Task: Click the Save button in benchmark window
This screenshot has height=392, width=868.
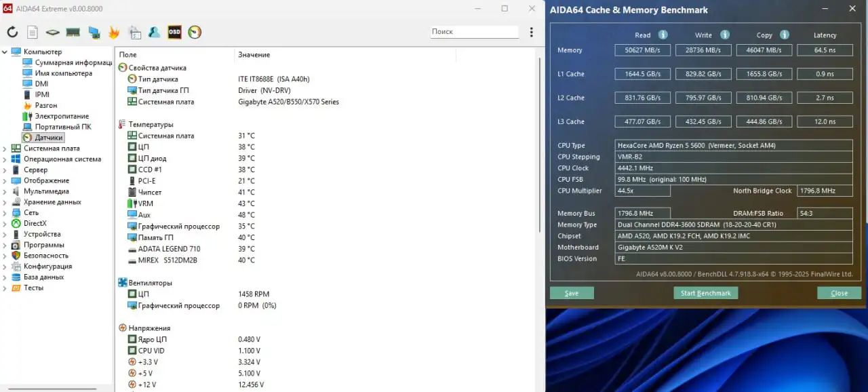Action: 572,293
